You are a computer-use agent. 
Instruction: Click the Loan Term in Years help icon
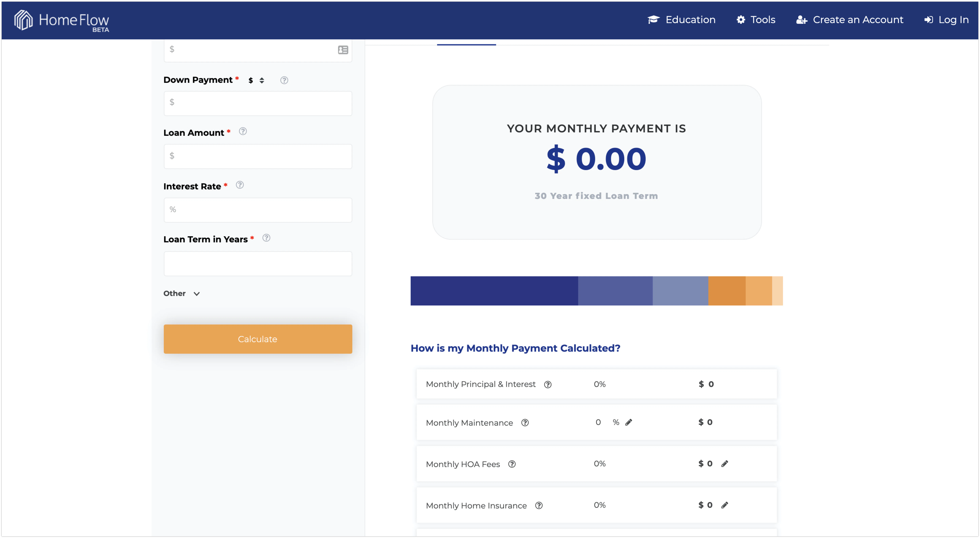tap(266, 238)
